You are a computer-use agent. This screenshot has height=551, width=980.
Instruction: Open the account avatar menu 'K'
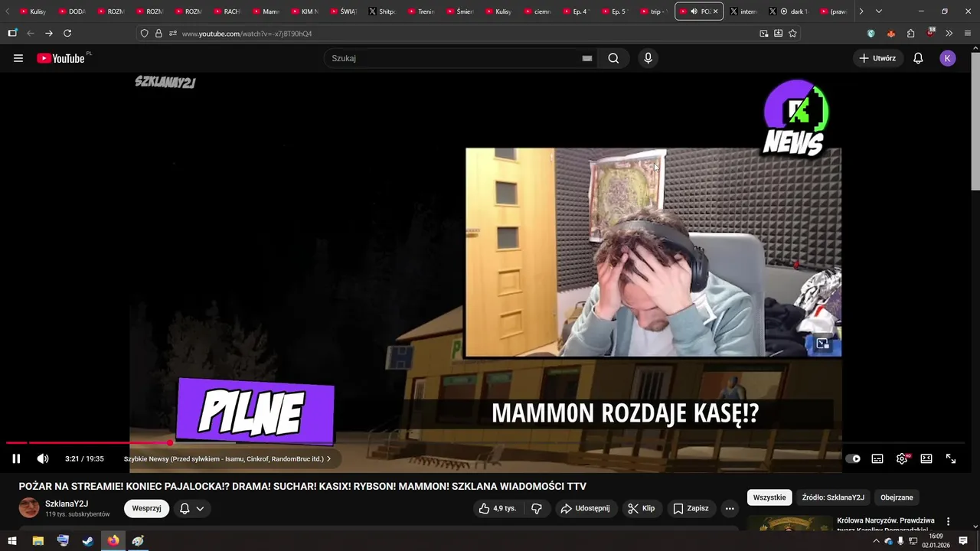(x=948, y=58)
